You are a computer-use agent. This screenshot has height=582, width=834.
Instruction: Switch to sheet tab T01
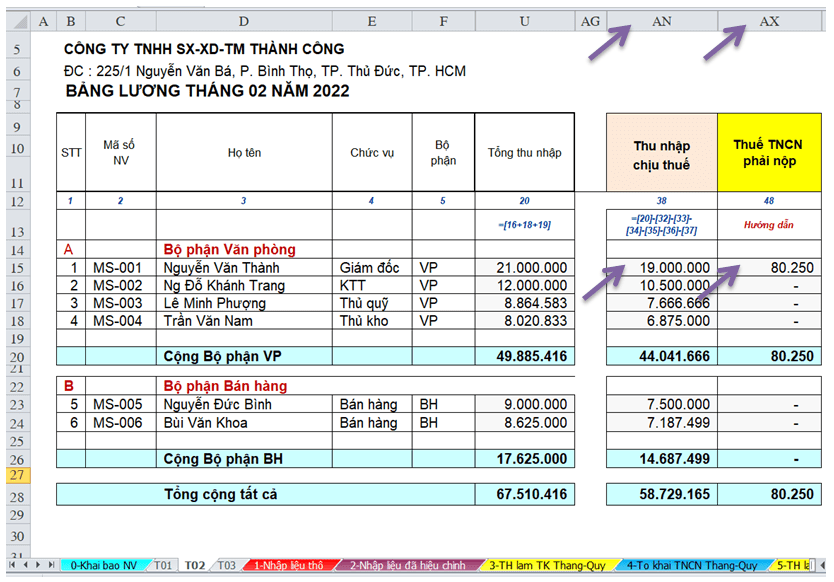coord(164,566)
